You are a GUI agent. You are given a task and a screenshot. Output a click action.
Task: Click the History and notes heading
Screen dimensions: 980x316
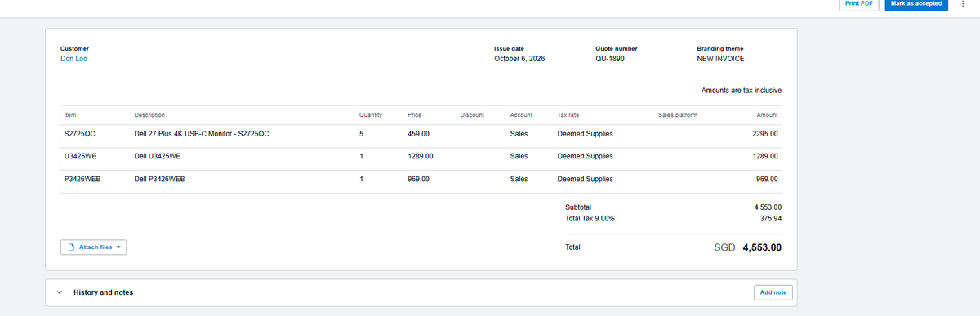click(x=103, y=292)
